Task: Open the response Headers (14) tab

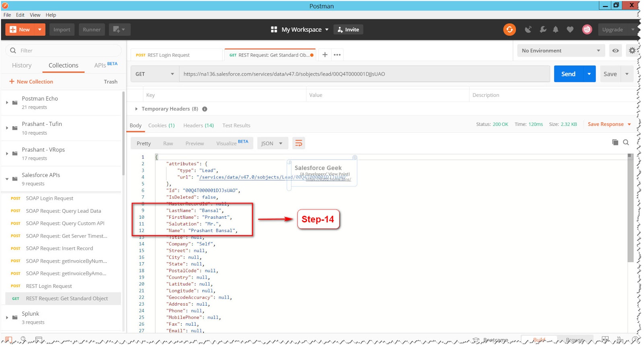Action: coord(198,125)
